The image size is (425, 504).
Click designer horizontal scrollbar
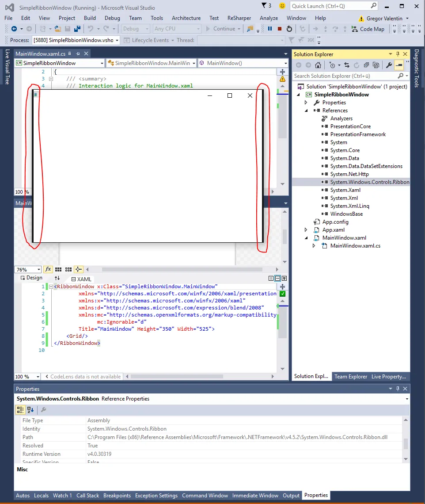[182, 269]
